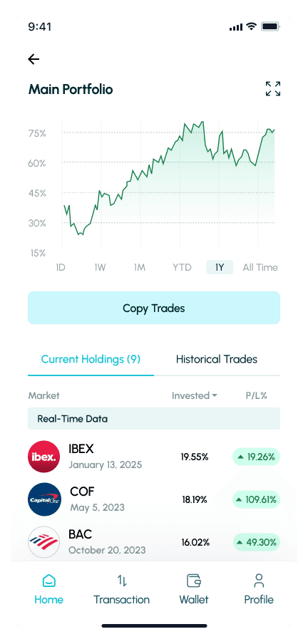Open the Profile person icon
308x644 pixels.
pyautogui.click(x=259, y=581)
